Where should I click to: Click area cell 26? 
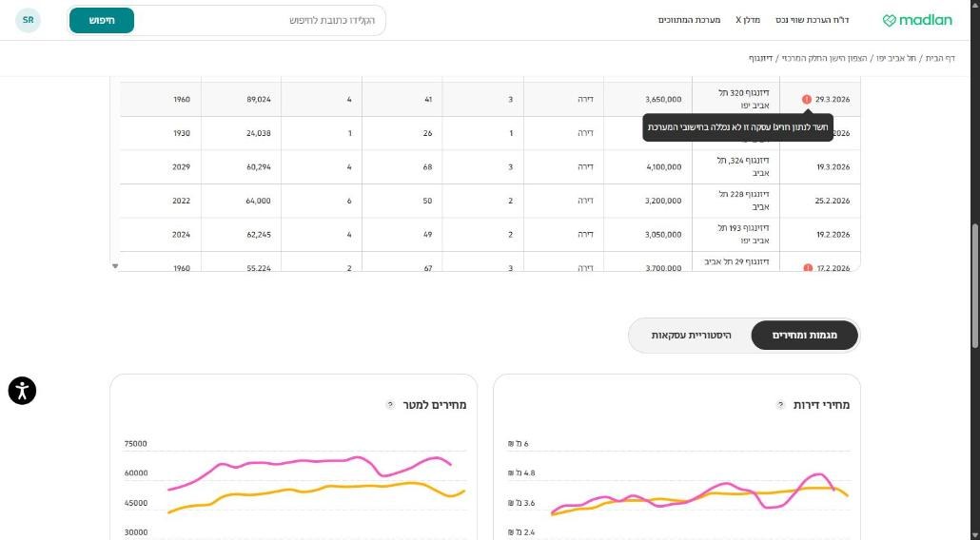[427, 133]
